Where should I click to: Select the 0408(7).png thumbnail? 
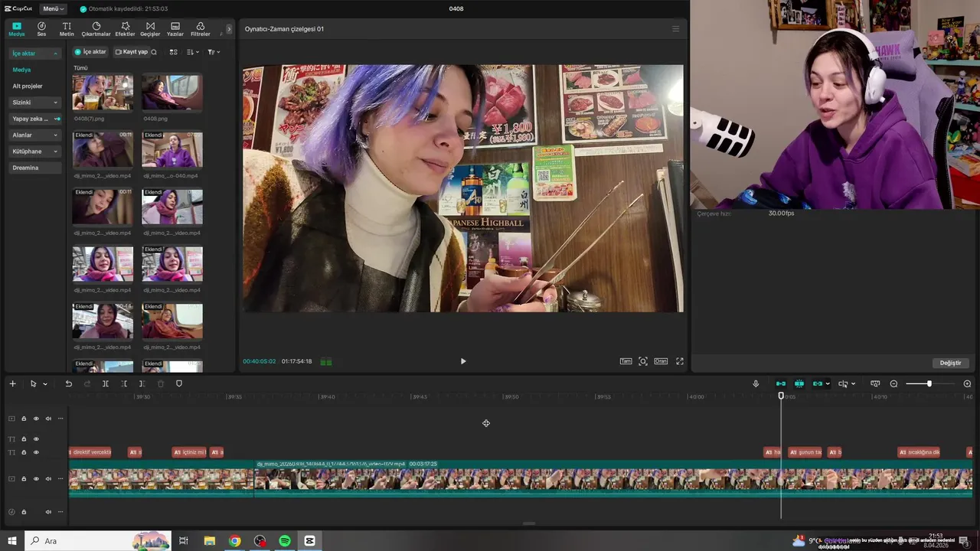[x=103, y=93]
